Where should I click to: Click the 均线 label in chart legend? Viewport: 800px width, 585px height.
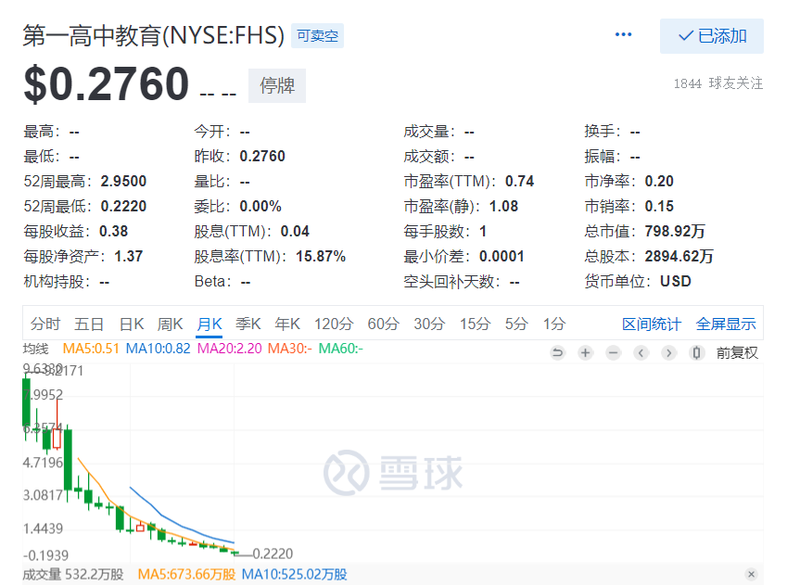(36, 349)
